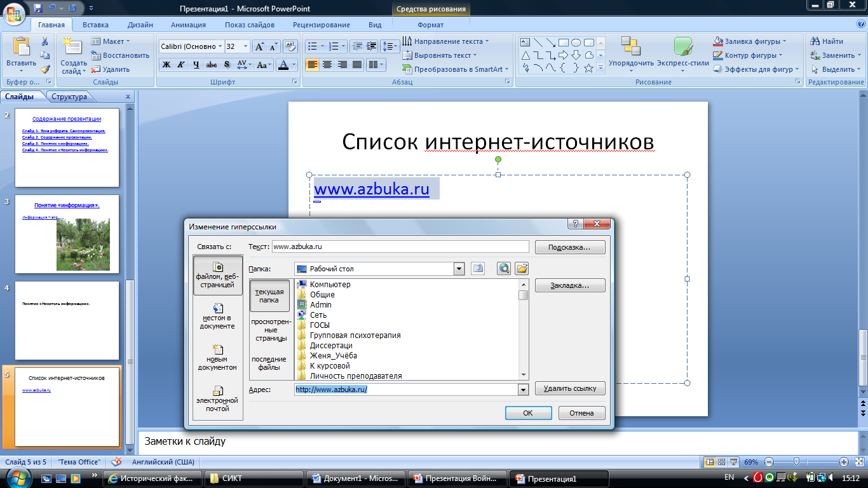Select slide 2 thumbnail Содержание презентации
868x488 pixels.
click(67, 148)
